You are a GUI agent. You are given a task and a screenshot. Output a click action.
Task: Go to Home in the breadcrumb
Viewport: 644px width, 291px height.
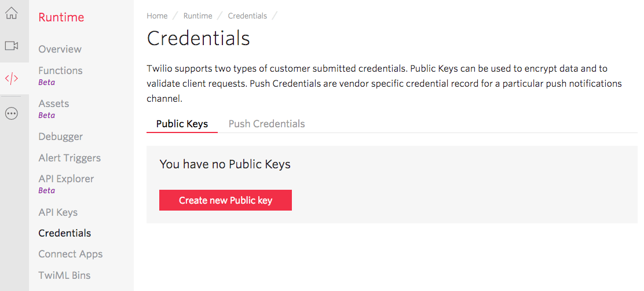pos(157,16)
